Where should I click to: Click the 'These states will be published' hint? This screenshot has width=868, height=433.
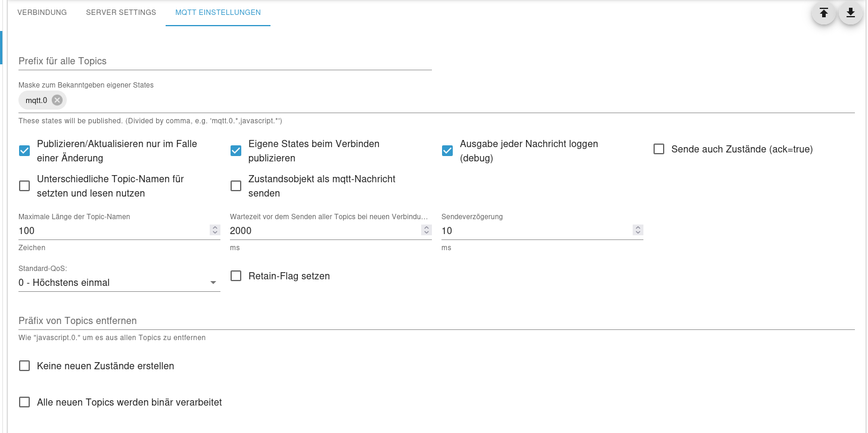pyautogui.click(x=150, y=121)
